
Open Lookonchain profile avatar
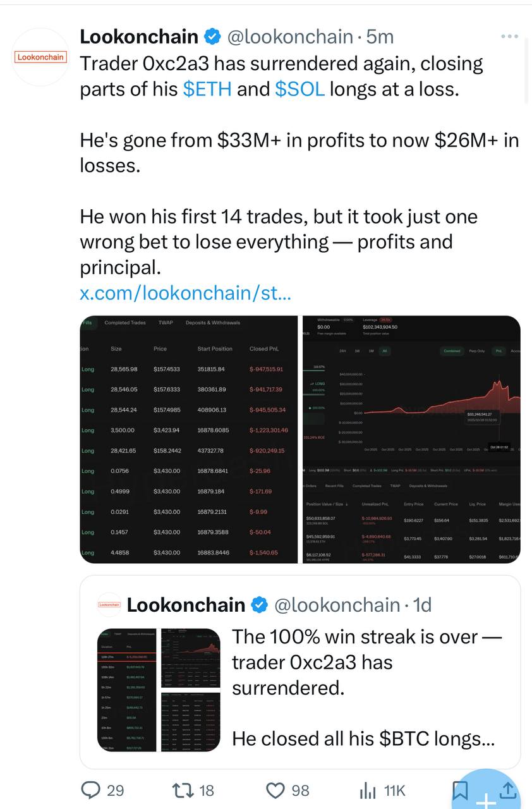click(x=41, y=57)
